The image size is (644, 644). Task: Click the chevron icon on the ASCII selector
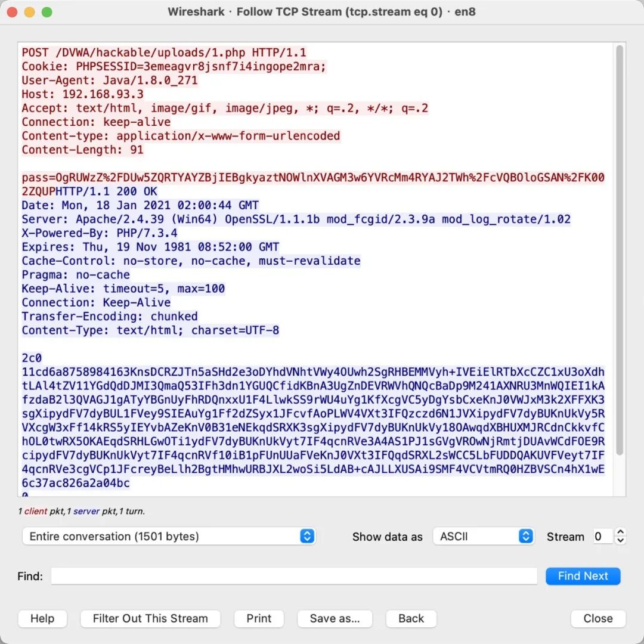coord(525,536)
